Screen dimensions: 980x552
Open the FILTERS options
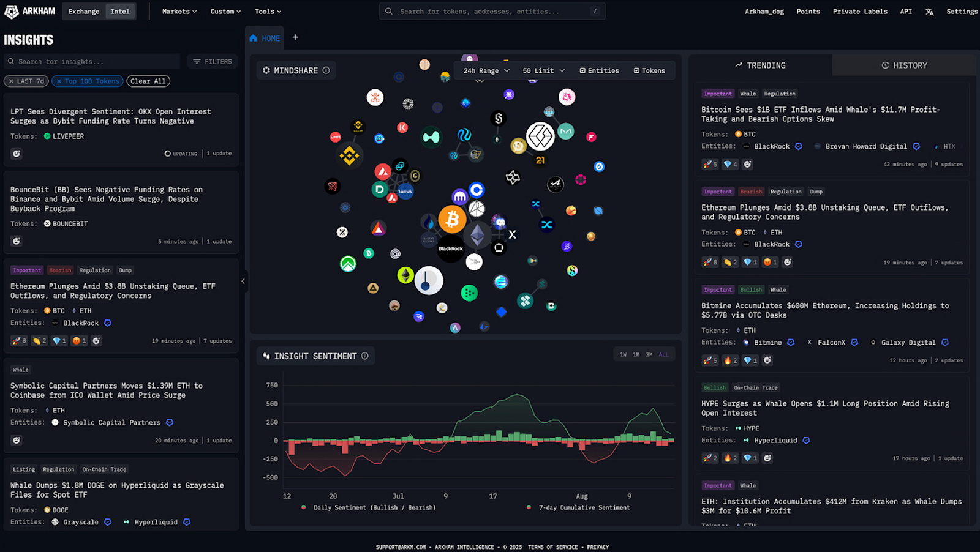point(213,62)
